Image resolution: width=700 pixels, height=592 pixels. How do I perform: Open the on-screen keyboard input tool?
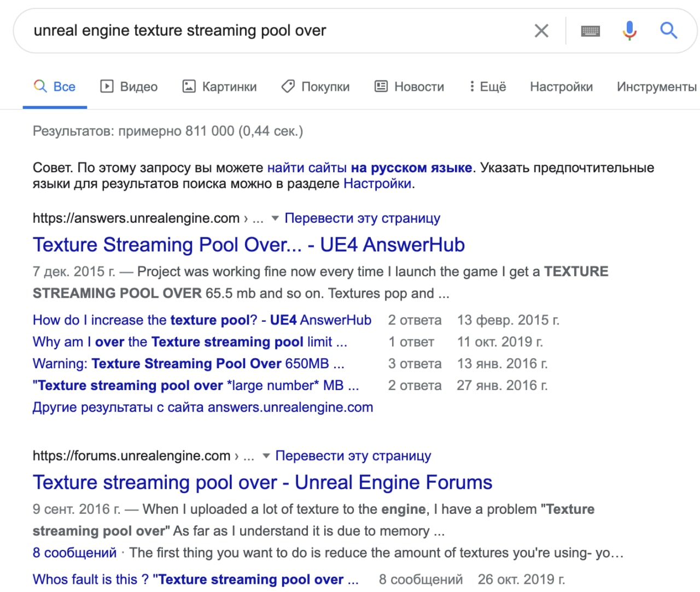(590, 31)
